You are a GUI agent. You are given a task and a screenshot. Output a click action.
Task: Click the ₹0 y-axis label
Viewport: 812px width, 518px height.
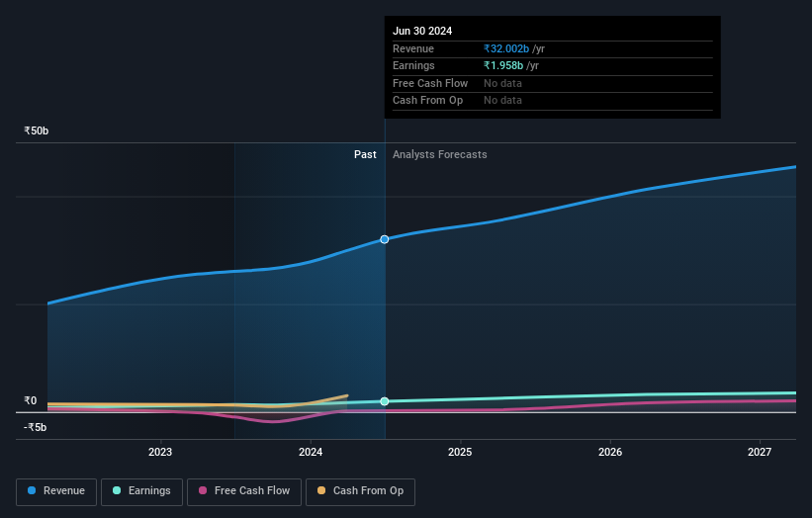pyautogui.click(x=30, y=400)
